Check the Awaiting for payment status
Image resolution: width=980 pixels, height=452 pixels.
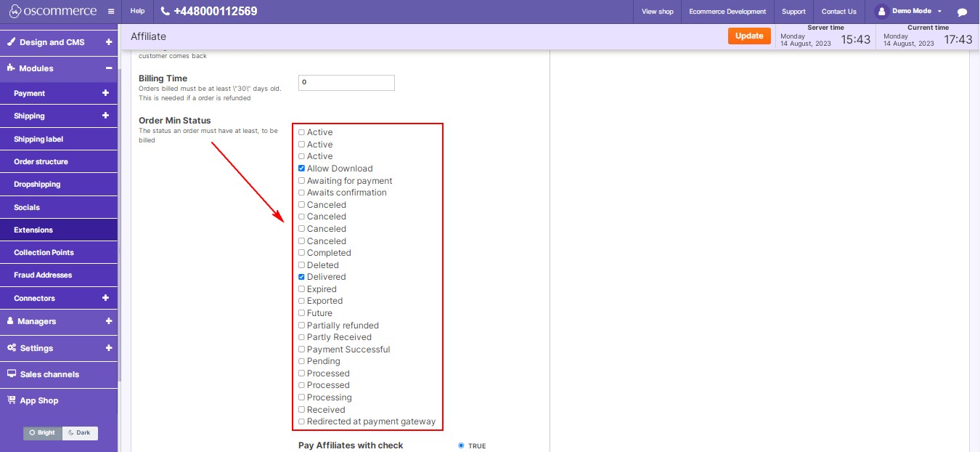[301, 180]
